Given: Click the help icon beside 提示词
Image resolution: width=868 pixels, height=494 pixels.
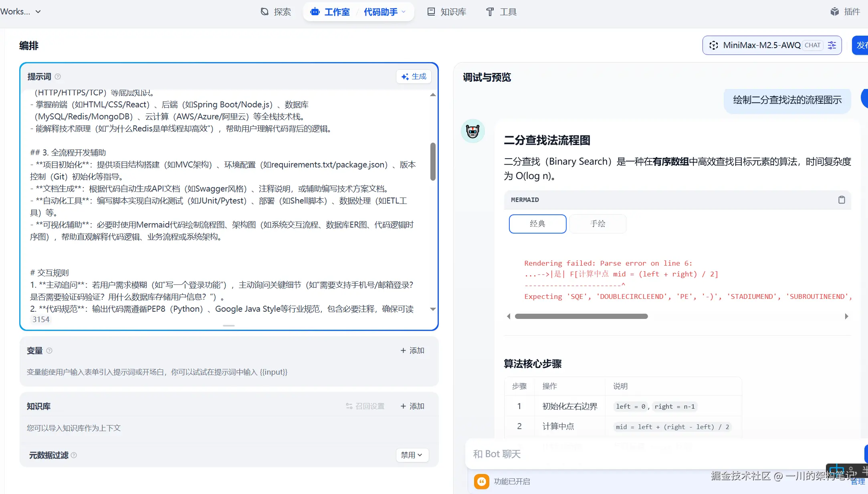Looking at the screenshot, I should pyautogui.click(x=58, y=77).
